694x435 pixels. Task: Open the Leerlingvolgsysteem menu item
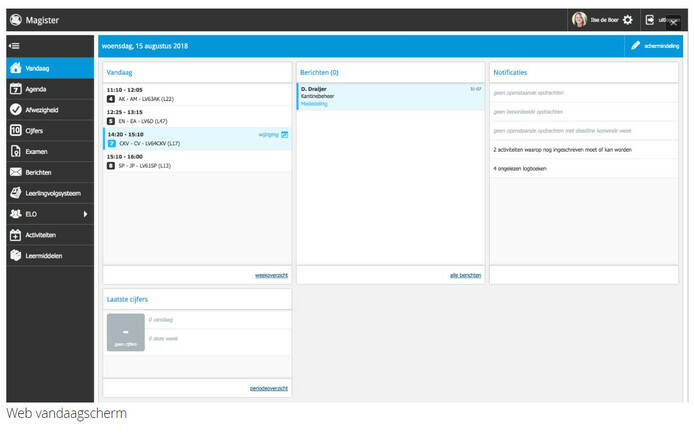click(50, 193)
